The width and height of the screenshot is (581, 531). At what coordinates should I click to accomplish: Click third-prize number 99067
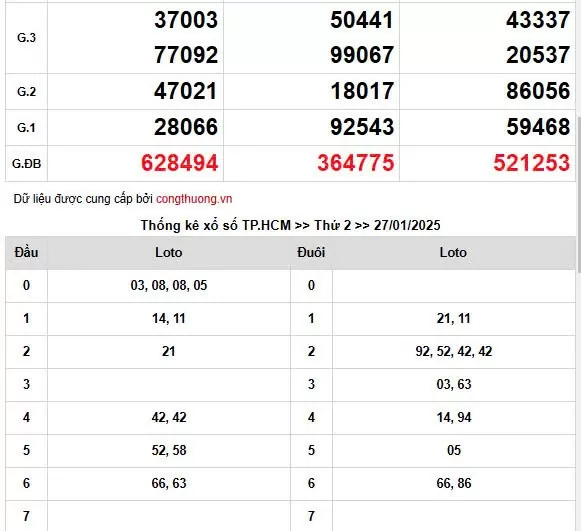pyautogui.click(x=362, y=55)
